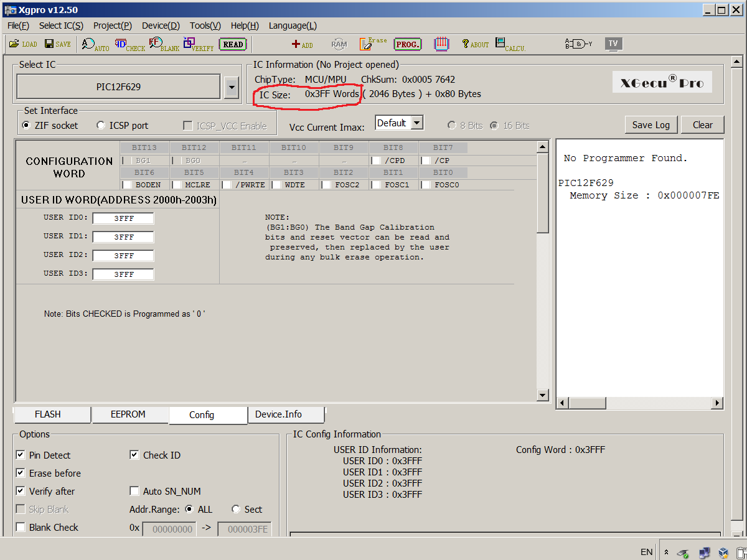Click the Erase chip toolbar icon

(x=373, y=44)
